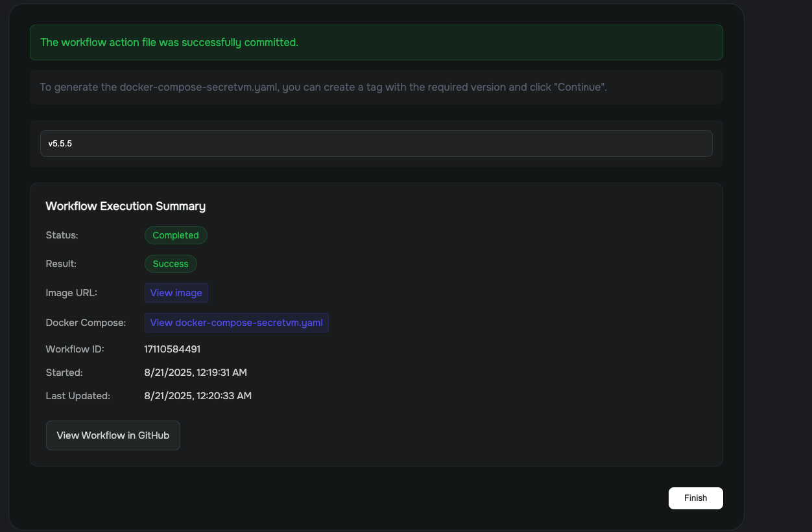
Task: Click the Last Updated: label
Action: pyautogui.click(x=78, y=396)
